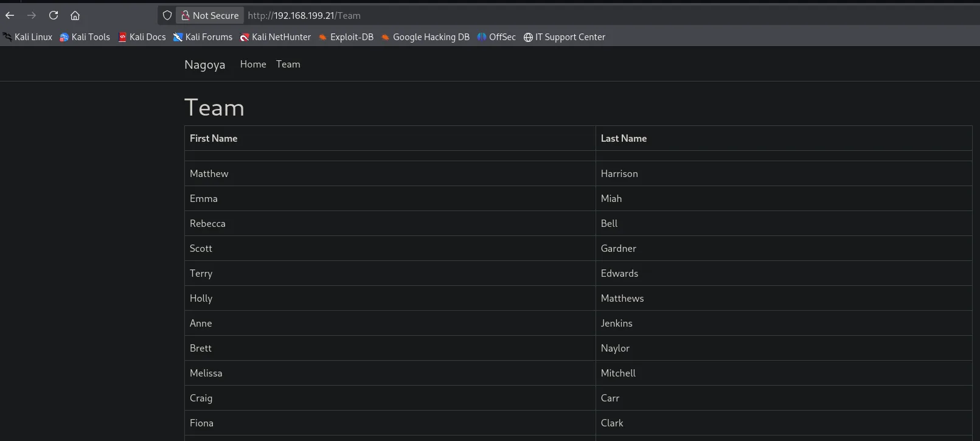This screenshot has width=980, height=441.
Task: Open the Kali Docs bookmark
Action: coord(142,37)
